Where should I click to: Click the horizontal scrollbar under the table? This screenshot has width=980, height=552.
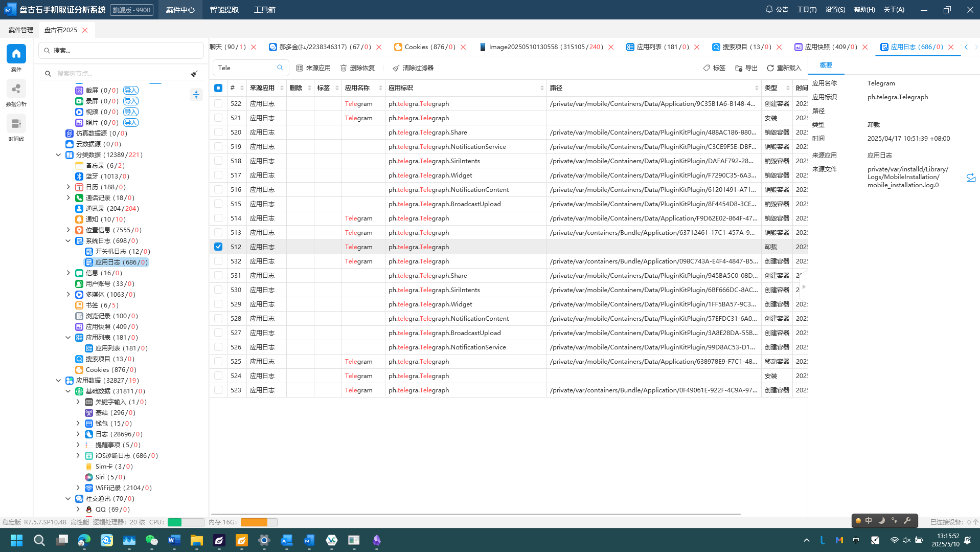click(475, 514)
